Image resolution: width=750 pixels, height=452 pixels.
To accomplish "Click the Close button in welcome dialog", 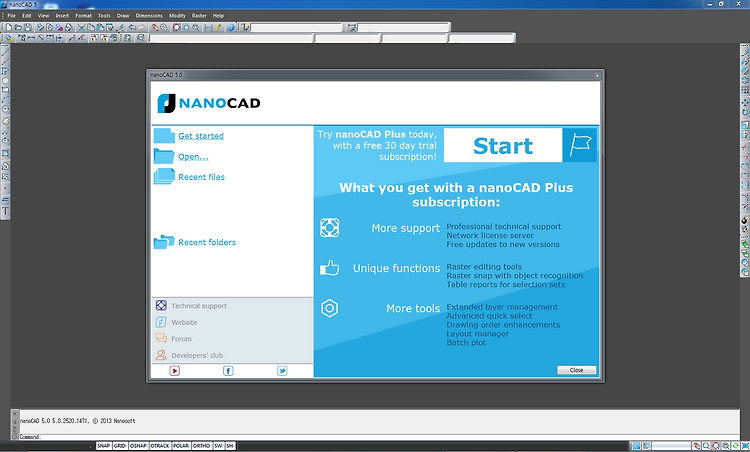I will tap(576, 370).
